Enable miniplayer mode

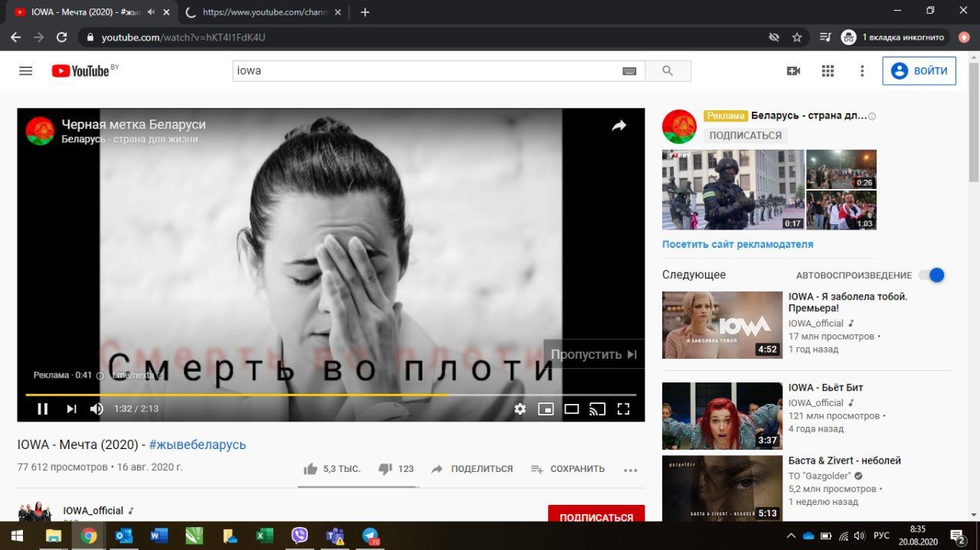pyautogui.click(x=546, y=408)
